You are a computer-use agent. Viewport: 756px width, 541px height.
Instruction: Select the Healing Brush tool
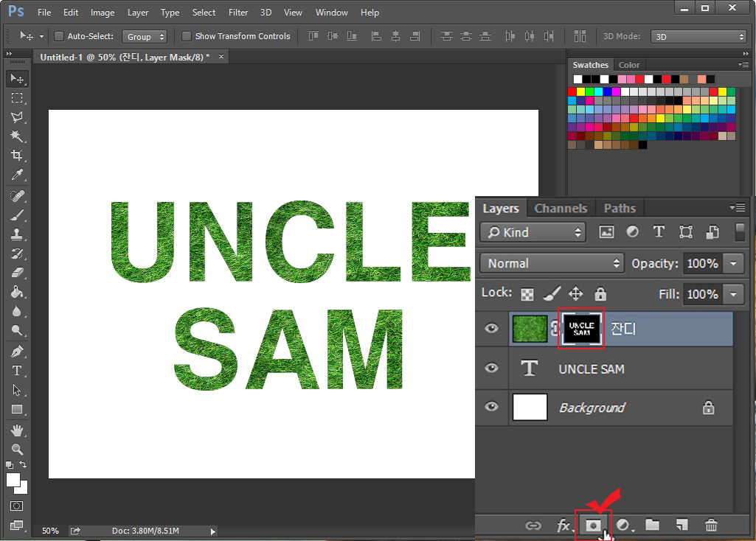pos(17,196)
